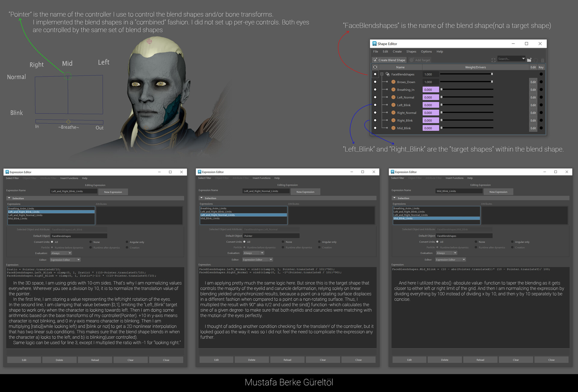The height and width of the screenshot is (392, 578).
Task: Click the new group folder icon in Shape Editor
Action: coord(529,60)
